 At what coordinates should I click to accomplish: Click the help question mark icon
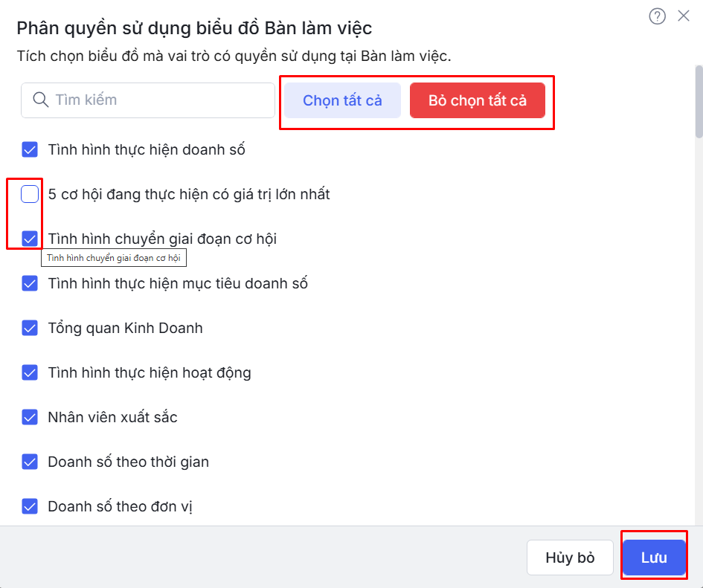[657, 16]
